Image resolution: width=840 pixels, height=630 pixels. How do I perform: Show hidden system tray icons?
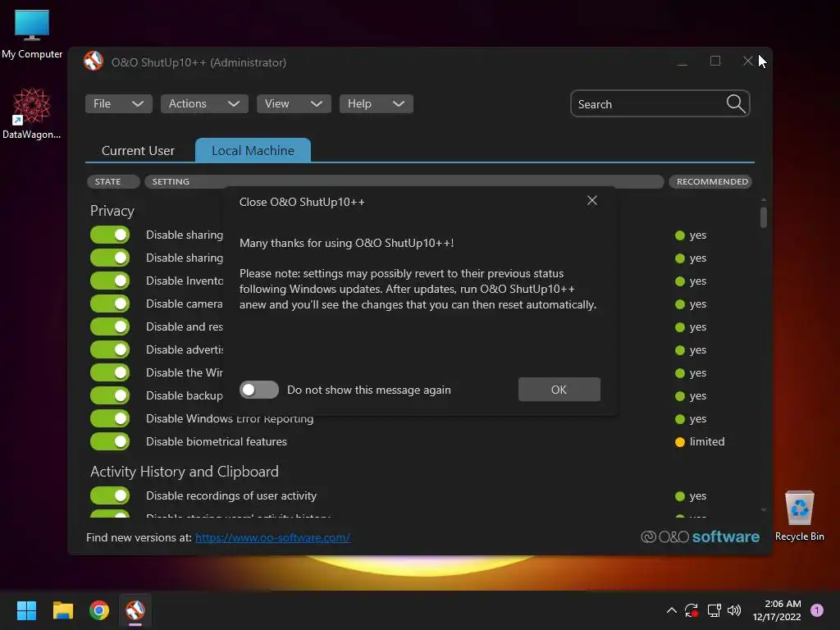671,610
